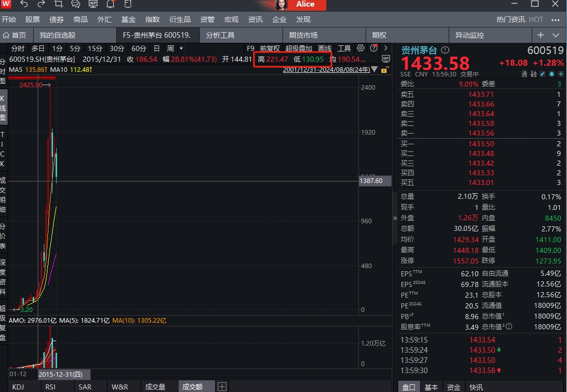Click the 画线 draw line button
The height and width of the screenshot is (392, 567).
click(x=325, y=48)
